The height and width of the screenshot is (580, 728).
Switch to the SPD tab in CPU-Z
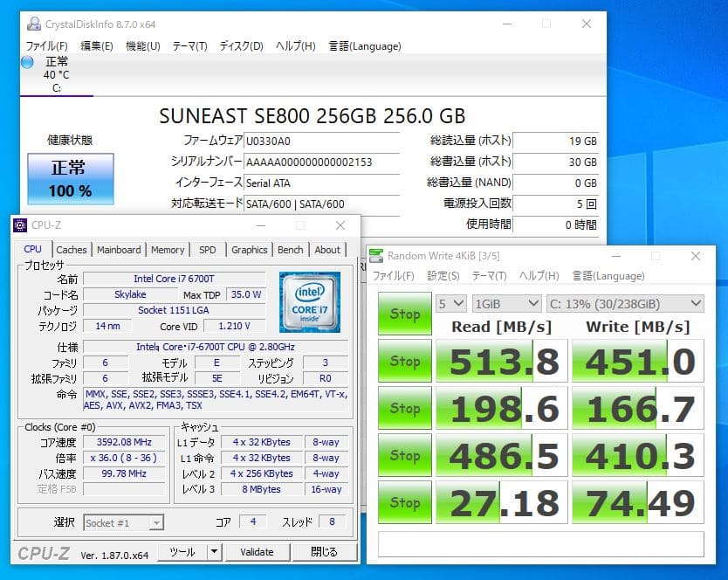click(x=208, y=250)
